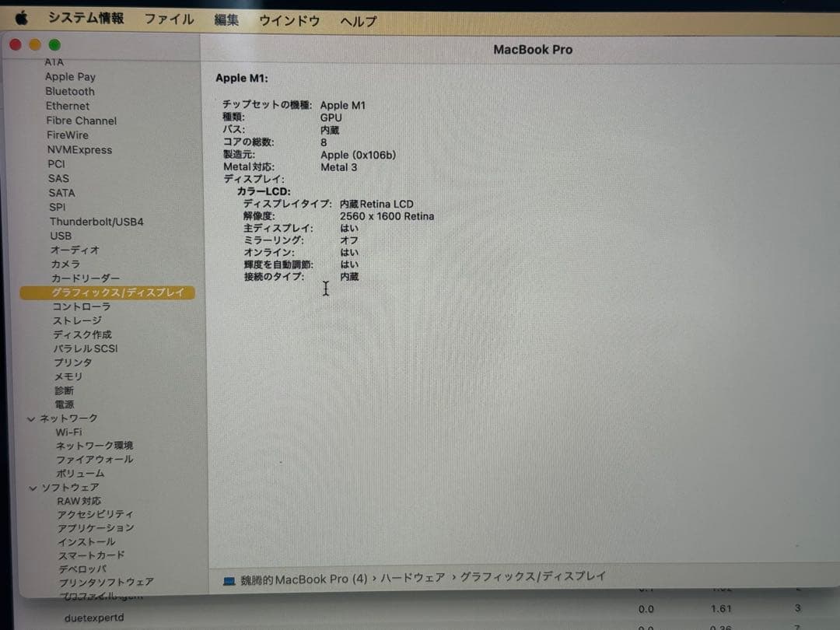The height and width of the screenshot is (630, 840).
Task: Select 診断 in the sidebar
Action: tap(65, 390)
